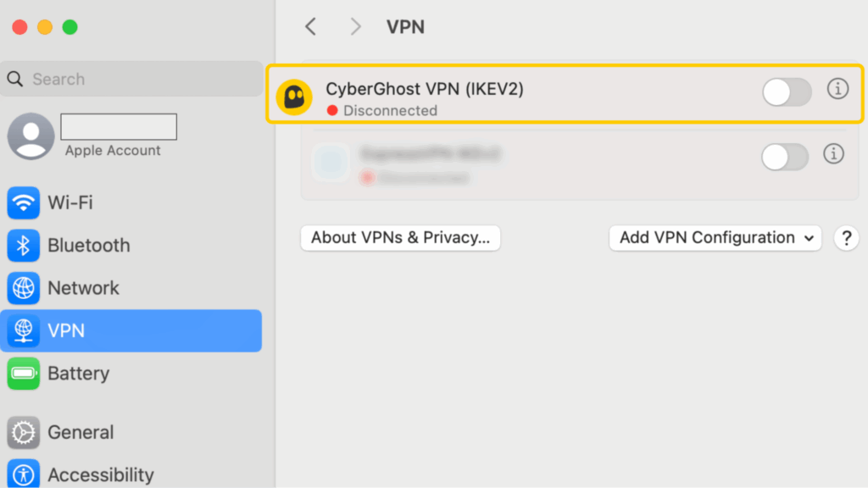The height and width of the screenshot is (488, 868).
Task: Click the About VPNs & Privacy button
Action: pos(400,238)
